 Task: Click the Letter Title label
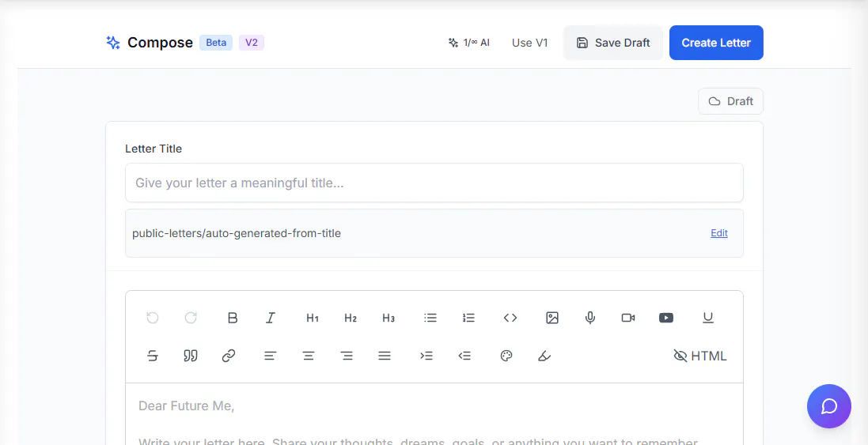154,148
